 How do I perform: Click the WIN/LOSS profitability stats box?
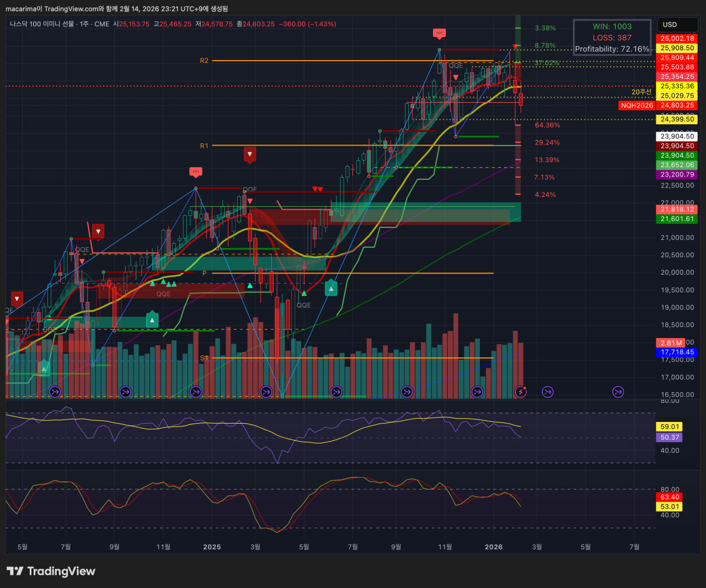click(x=612, y=38)
